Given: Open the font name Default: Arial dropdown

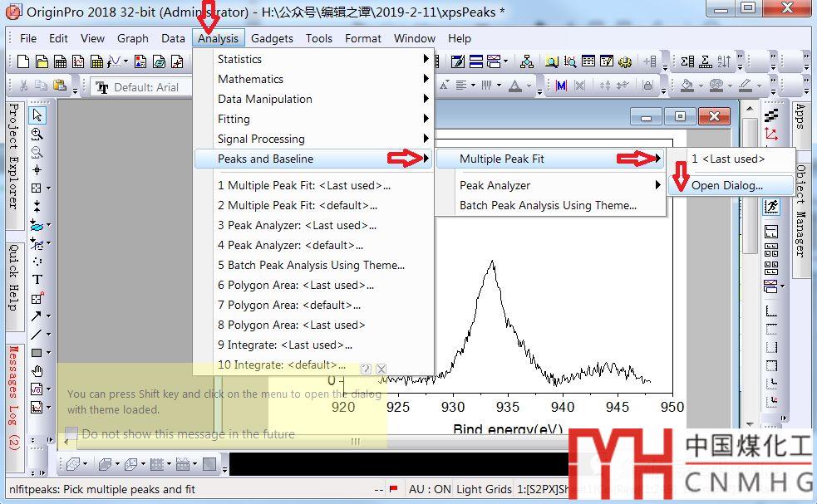Looking at the screenshot, I should coord(142,87).
